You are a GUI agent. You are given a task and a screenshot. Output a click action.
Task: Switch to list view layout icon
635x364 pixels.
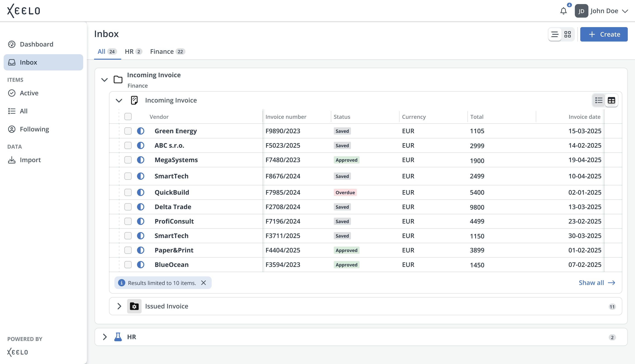click(555, 34)
